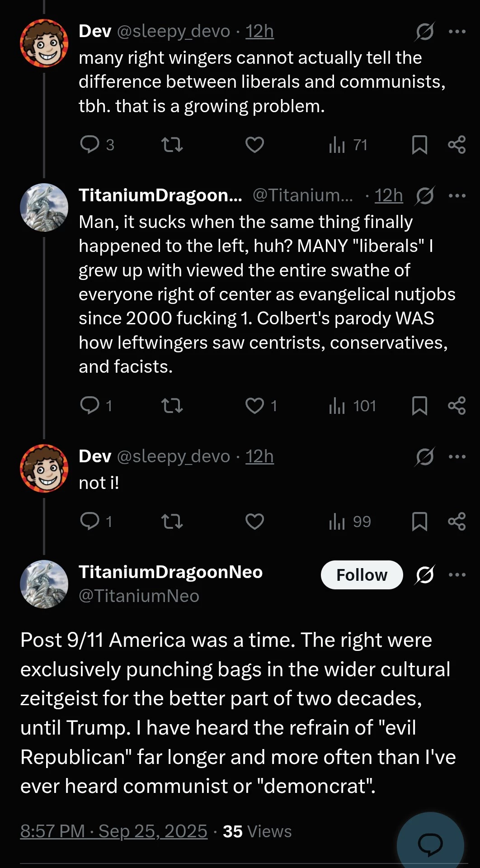
Task: Repost Dev's tweet about liberals and communists
Action: pyautogui.click(x=172, y=145)
